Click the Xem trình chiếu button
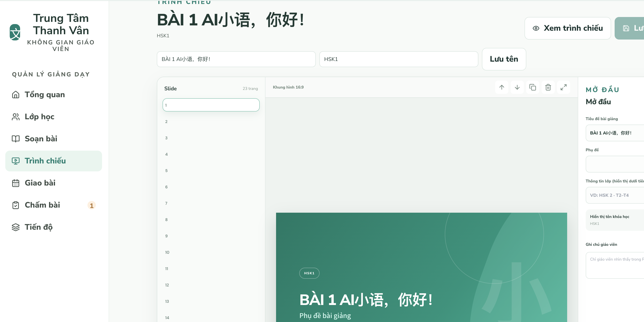This screenshot has width=644, height=322. [568, 28]
